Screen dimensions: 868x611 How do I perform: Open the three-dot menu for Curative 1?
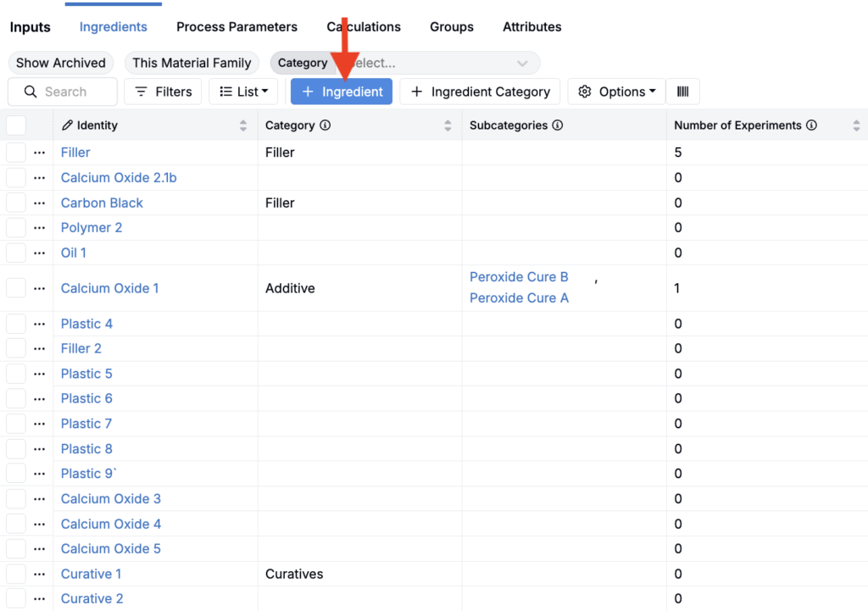[x=39, y=575]
